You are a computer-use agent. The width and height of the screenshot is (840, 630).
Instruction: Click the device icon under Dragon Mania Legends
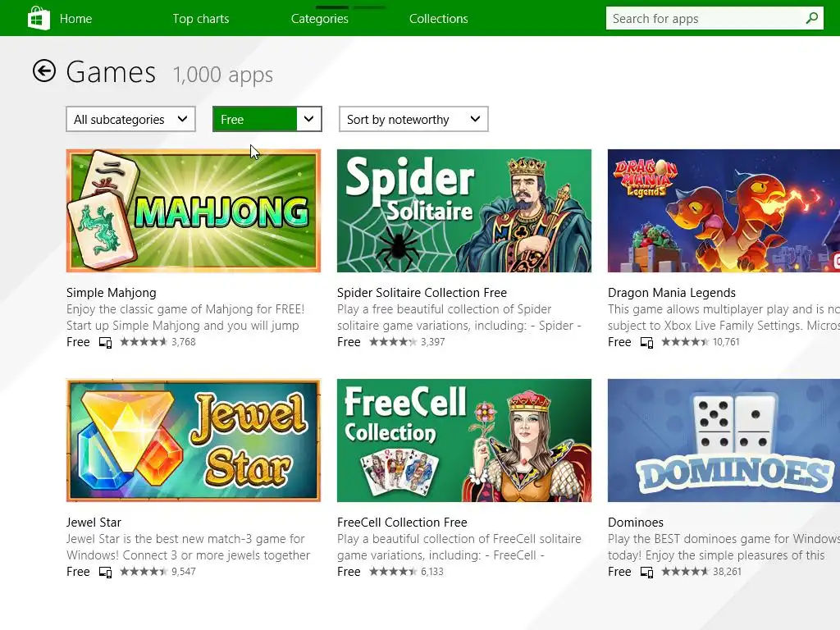pos(647,342)
